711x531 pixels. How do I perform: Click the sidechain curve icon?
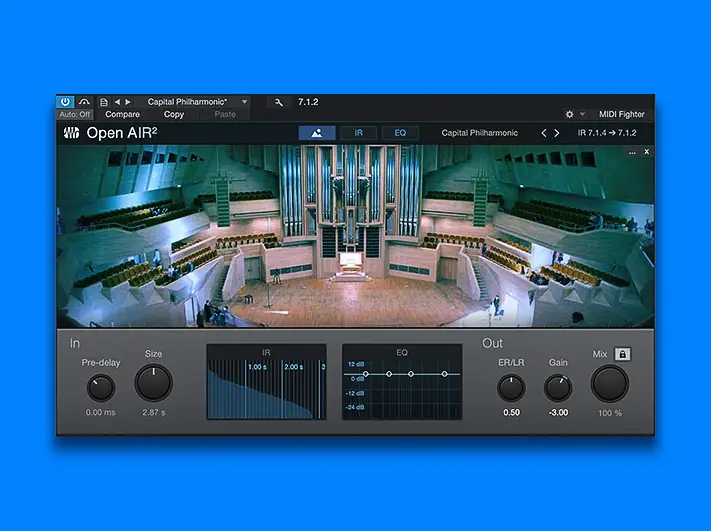point(84,102)
